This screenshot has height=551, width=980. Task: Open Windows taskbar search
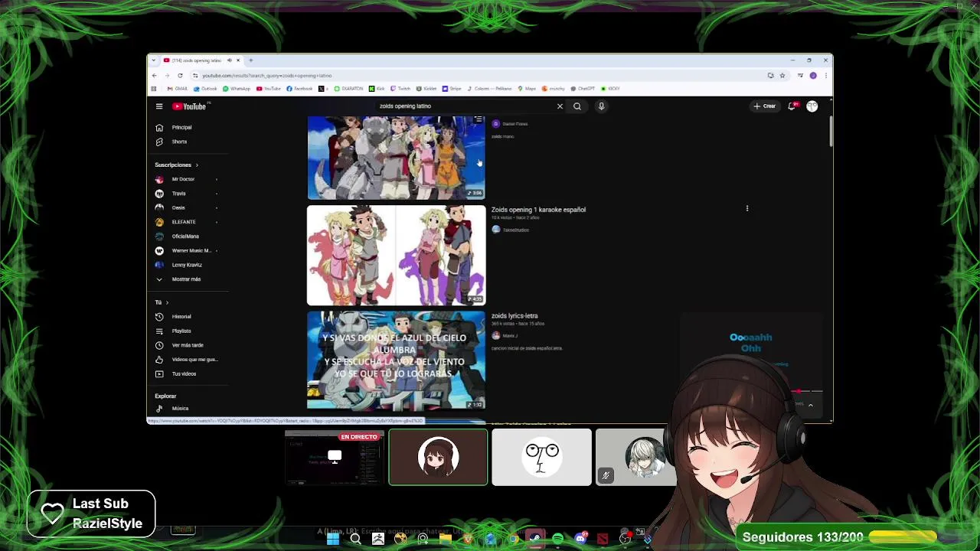tap(355, 539)
